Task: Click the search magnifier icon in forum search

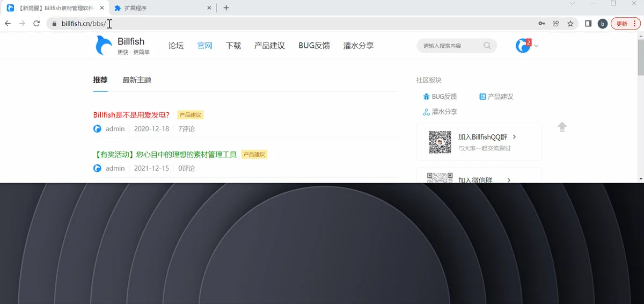Action: click(487, 46)
